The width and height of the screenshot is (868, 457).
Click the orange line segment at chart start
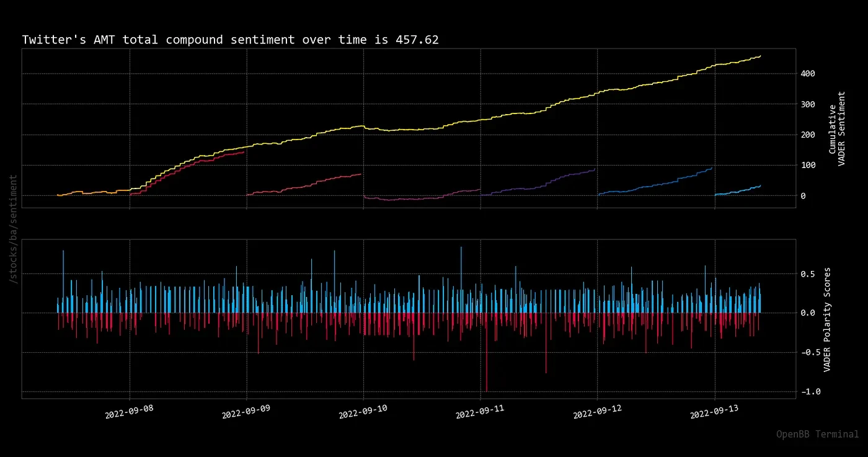point(81,193)
